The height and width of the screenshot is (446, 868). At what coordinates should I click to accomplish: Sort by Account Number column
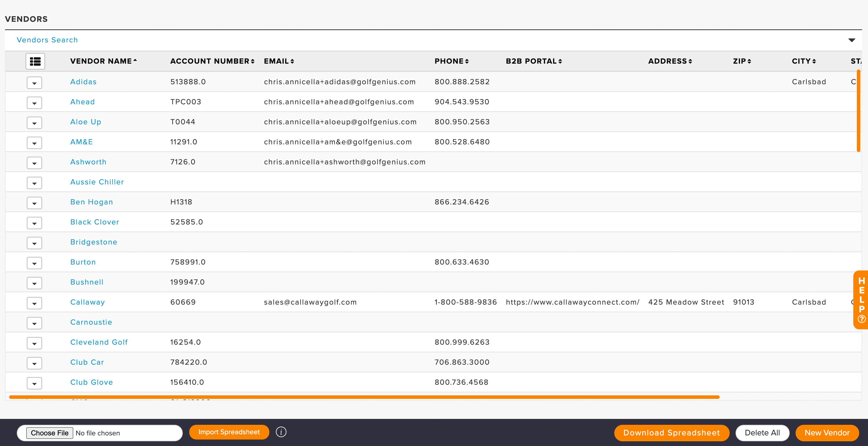click(212, 61)
